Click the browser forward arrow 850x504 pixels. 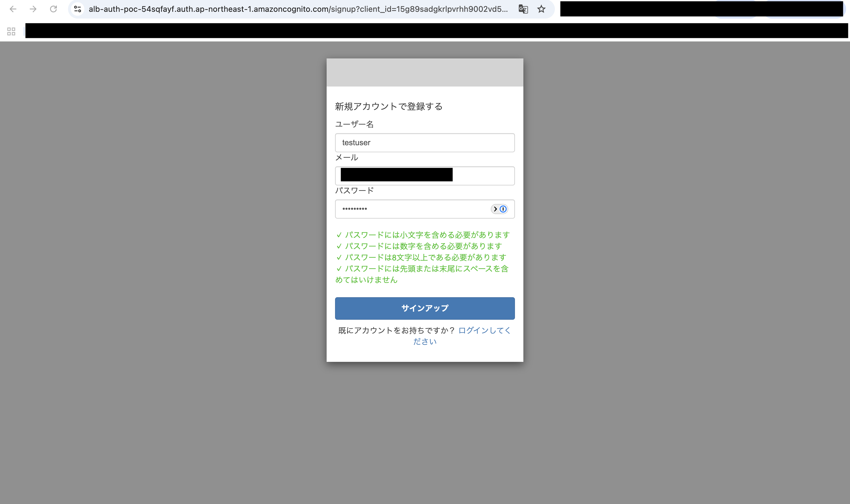33,9
